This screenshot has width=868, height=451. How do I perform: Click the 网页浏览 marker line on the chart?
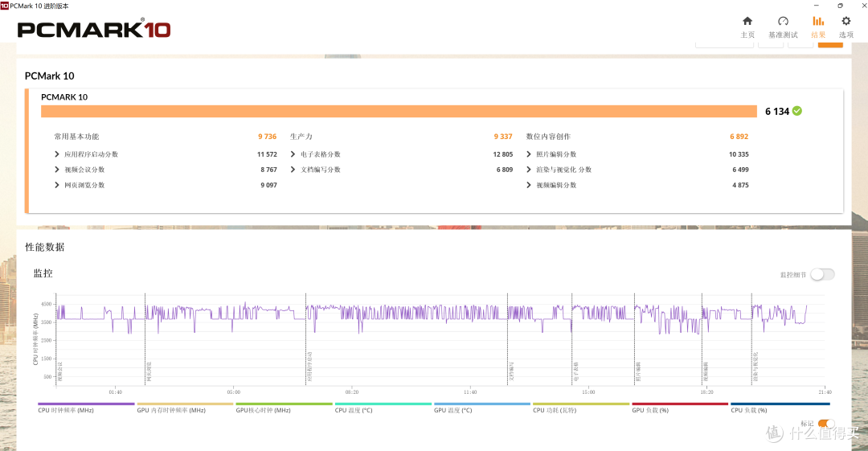click(145, 339)
